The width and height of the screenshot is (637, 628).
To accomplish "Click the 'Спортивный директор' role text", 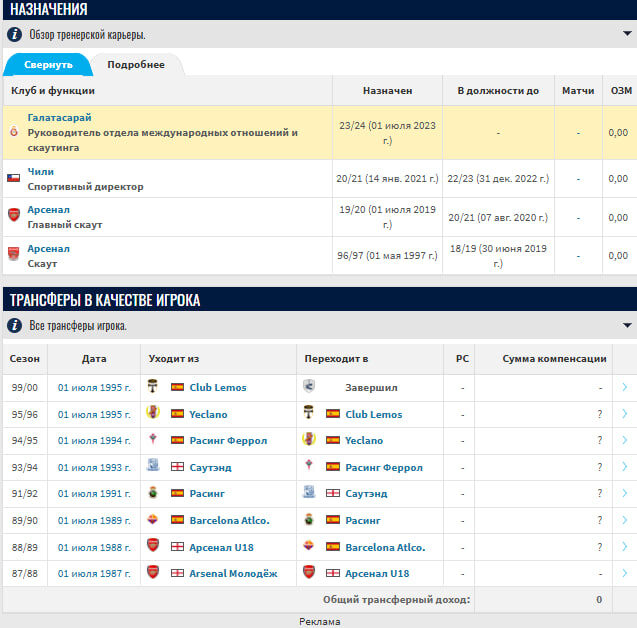I will [85, 187].
